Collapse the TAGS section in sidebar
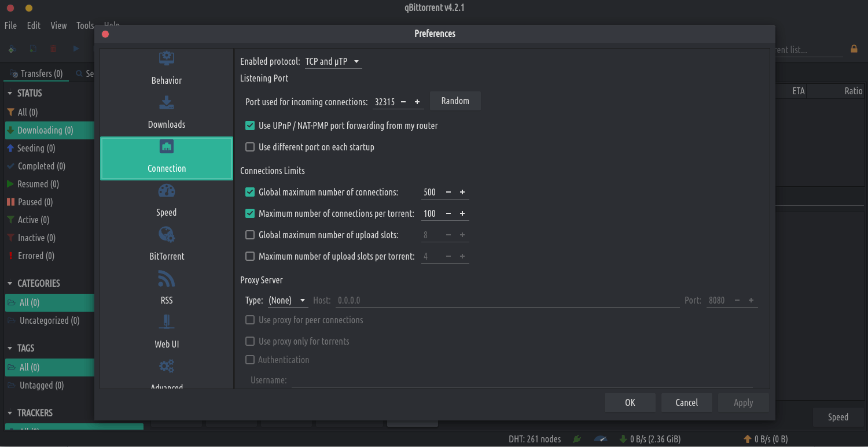 coord(10,348)
